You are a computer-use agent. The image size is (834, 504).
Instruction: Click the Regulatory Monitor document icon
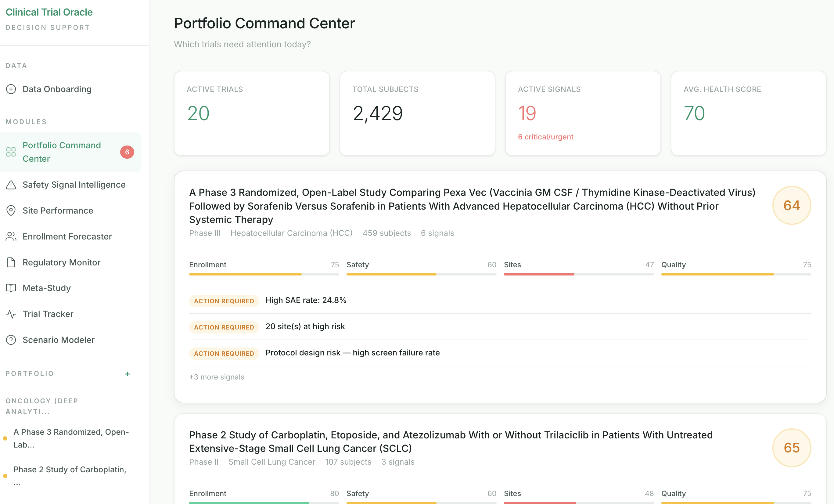point(11,262)
